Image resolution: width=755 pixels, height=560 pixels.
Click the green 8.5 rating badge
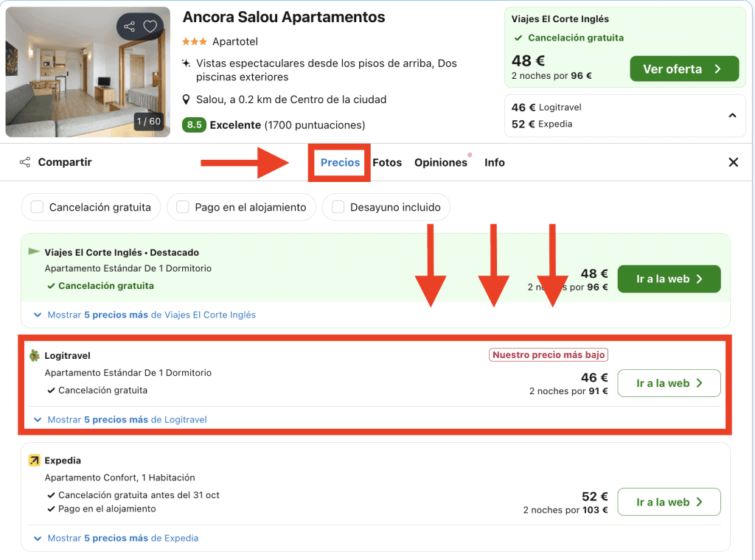pyautogui.click(x=194, y=125)
